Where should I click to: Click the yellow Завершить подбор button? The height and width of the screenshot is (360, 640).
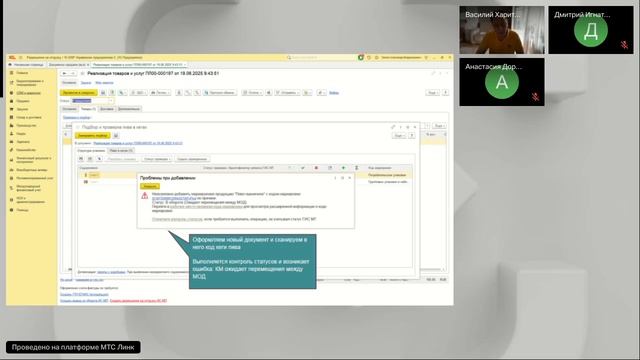[92, 136]
